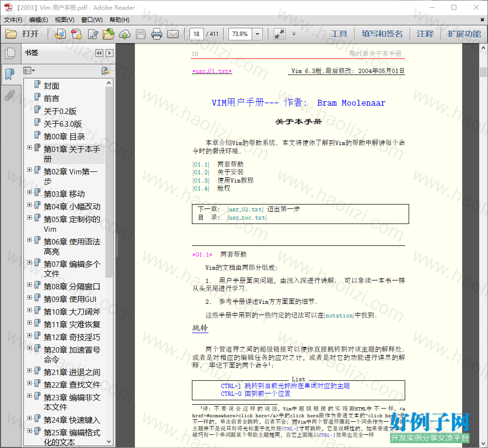Select the 第24章 快速键入 bookmark
The width and height of the screenshot is (488, 448).
[x=72, y=420]
